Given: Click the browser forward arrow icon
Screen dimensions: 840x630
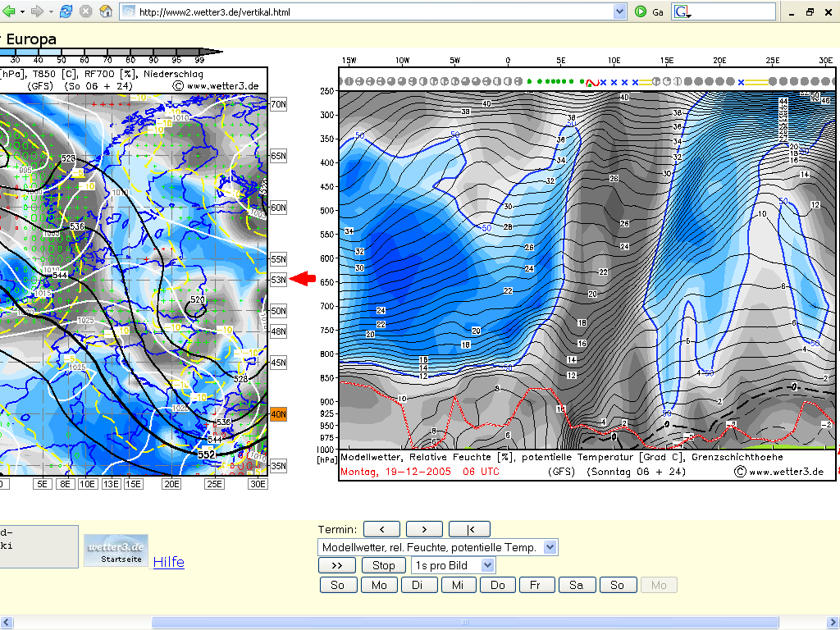Looking at the screenshot, I should pos(37,11).
